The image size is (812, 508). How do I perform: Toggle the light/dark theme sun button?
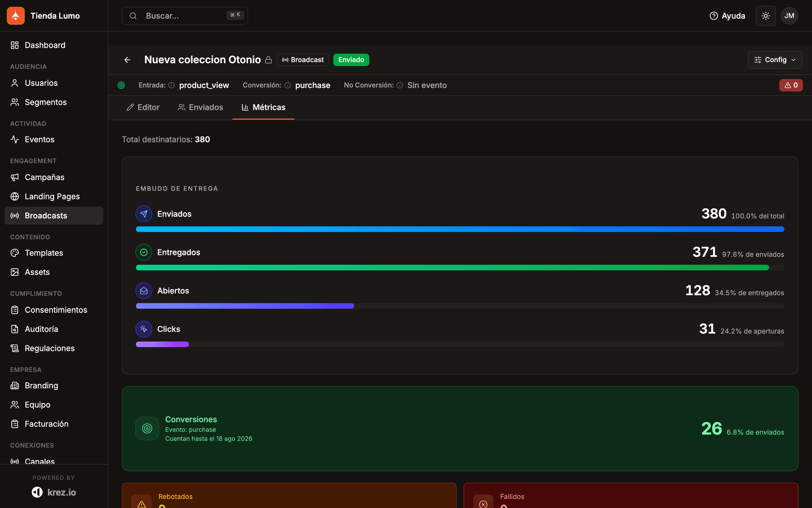coord(765,16)
